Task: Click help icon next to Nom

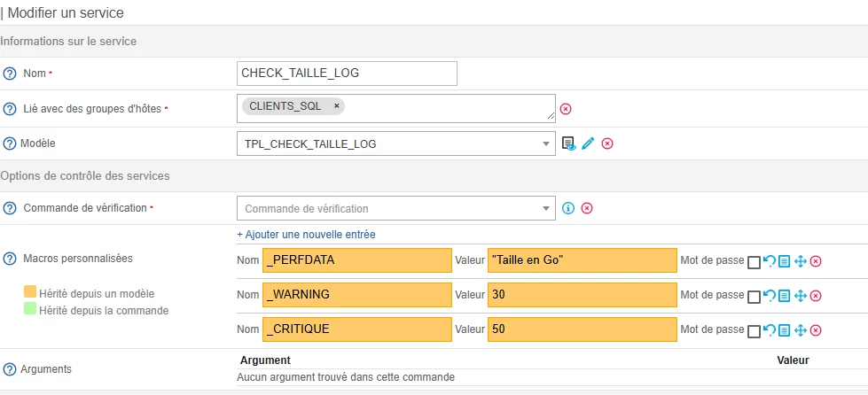Action: pos(11,73)
